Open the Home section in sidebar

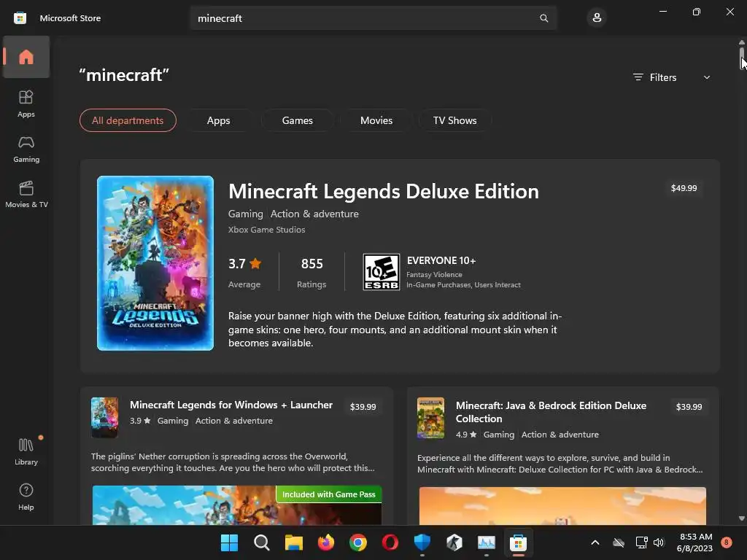point(26,57)
